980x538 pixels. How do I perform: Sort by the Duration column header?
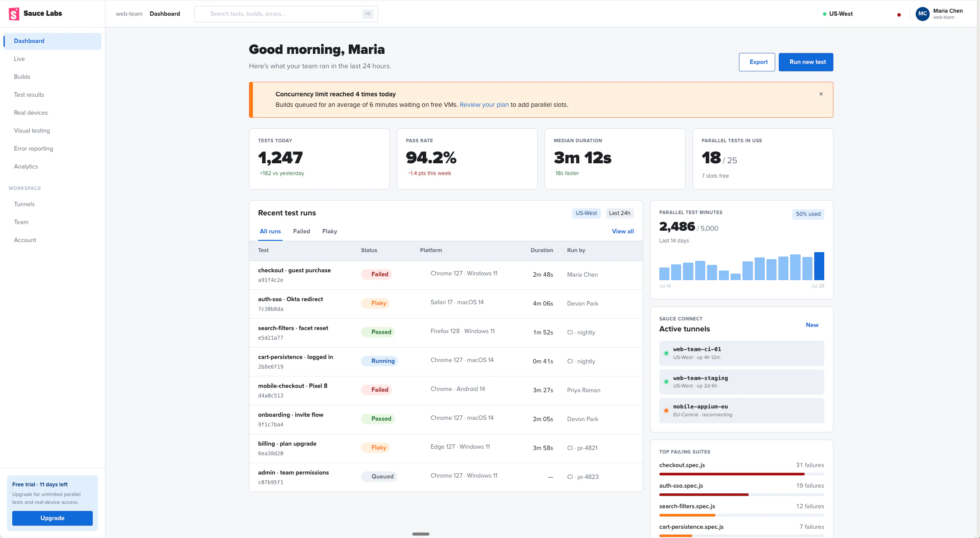542,250
